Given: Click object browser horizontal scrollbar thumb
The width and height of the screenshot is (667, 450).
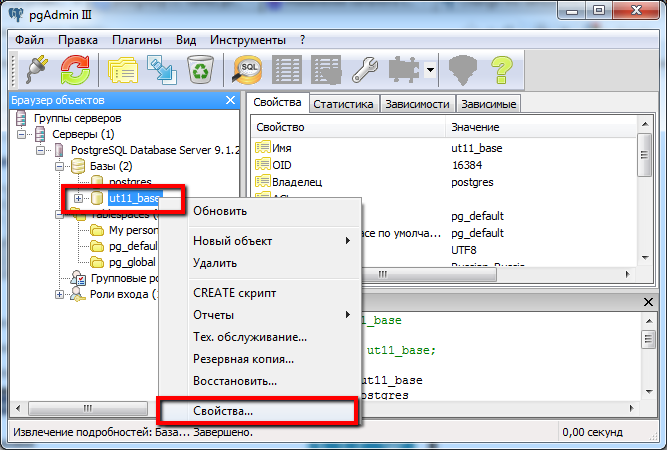Looking at the screenshot, I should click(88, 408).
